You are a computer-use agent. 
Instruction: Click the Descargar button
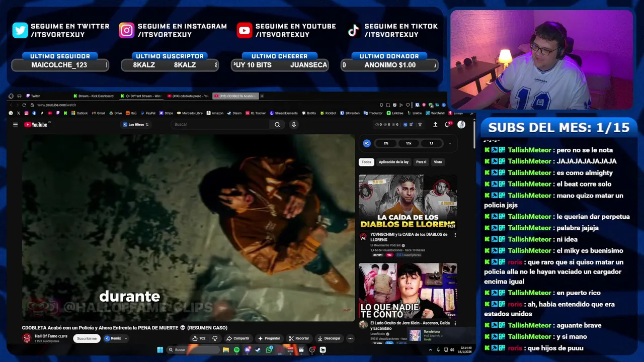[x=329, y=338]
